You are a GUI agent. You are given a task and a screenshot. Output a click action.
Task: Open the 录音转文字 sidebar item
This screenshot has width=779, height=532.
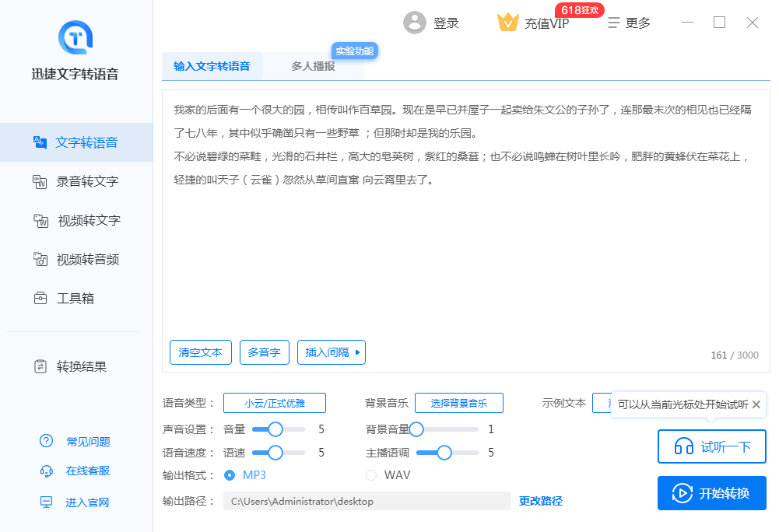coord(76,182)
